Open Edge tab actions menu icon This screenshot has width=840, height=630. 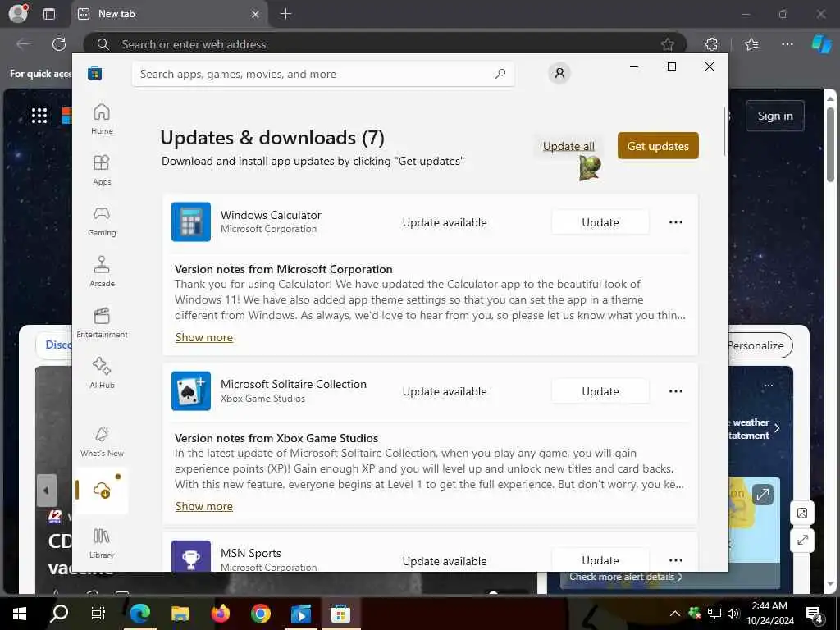[x=48, y=14]
